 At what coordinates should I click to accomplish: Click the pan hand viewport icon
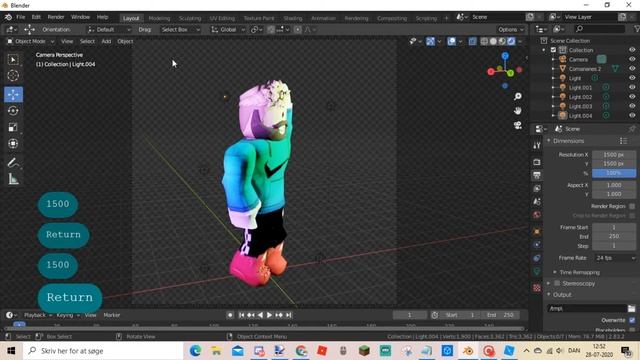[x=518, y=111]
